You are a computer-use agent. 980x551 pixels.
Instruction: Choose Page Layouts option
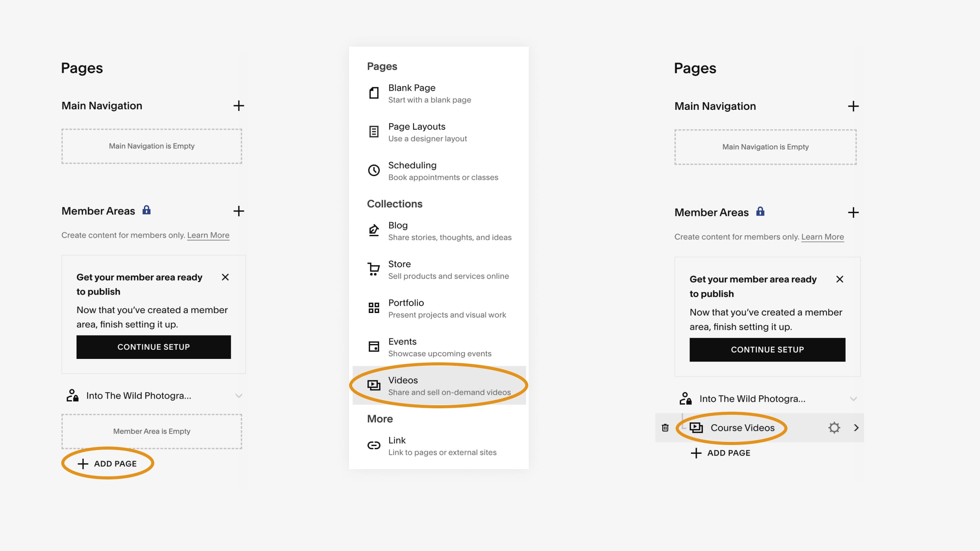pos(439,132)
